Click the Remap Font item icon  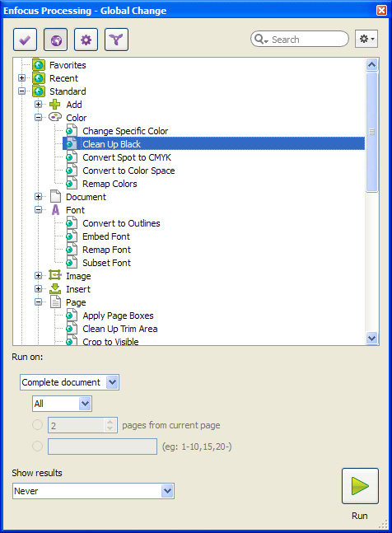click(72, 250)
